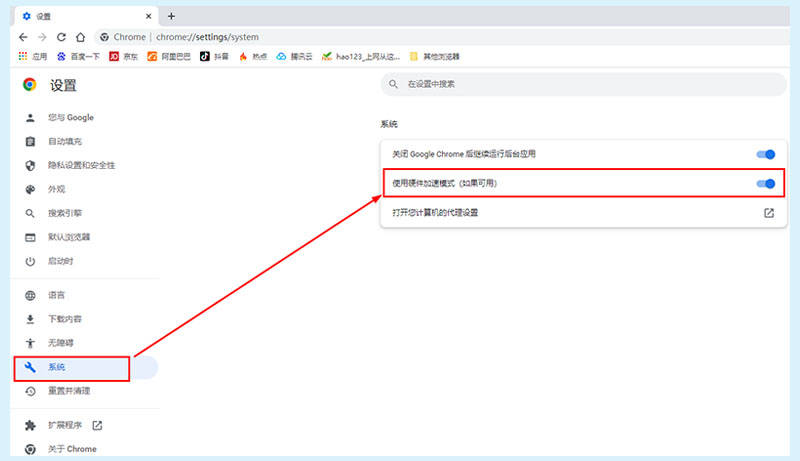The image size is (800, 461).
Task: Open the 京东 bookmark
Action: 123,57
